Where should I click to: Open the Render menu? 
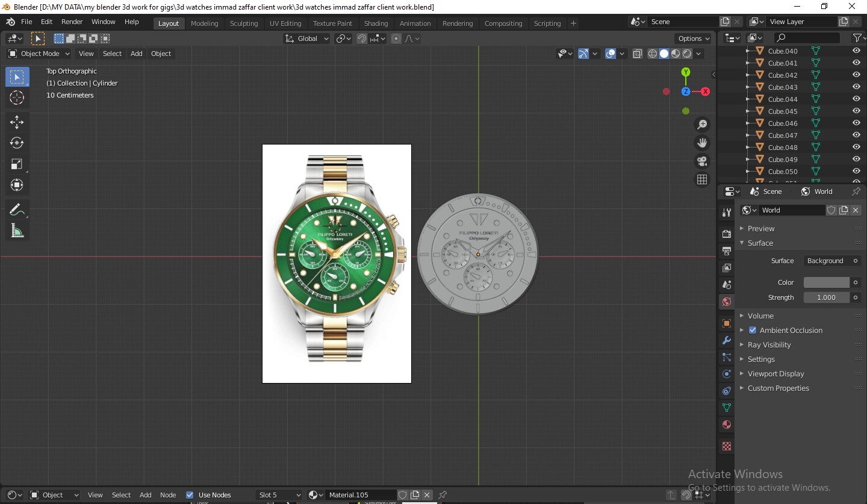72,22
